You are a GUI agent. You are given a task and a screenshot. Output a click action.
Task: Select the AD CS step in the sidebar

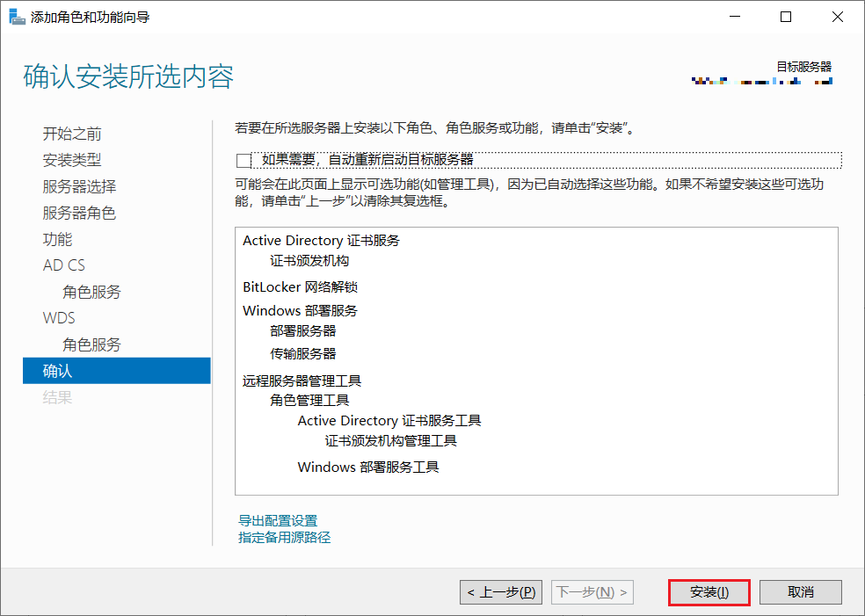point(64,265)
